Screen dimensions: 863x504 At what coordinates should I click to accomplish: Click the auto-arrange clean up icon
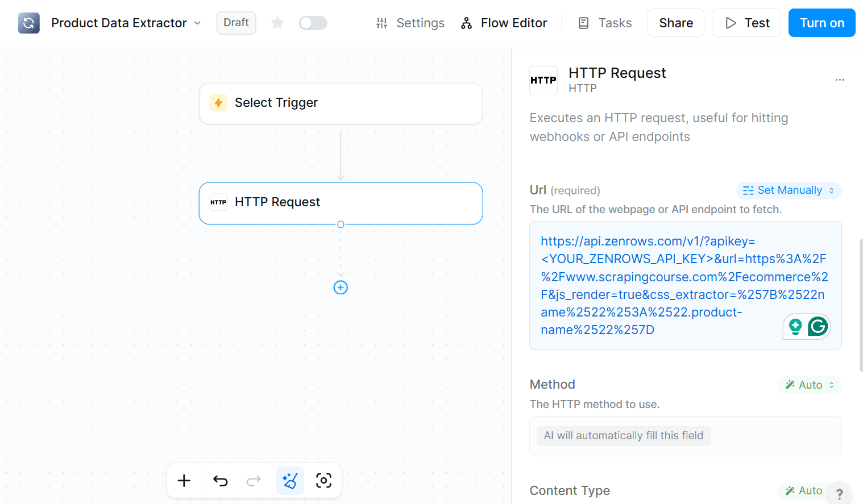pyautogui.click(x=289, y=481)
